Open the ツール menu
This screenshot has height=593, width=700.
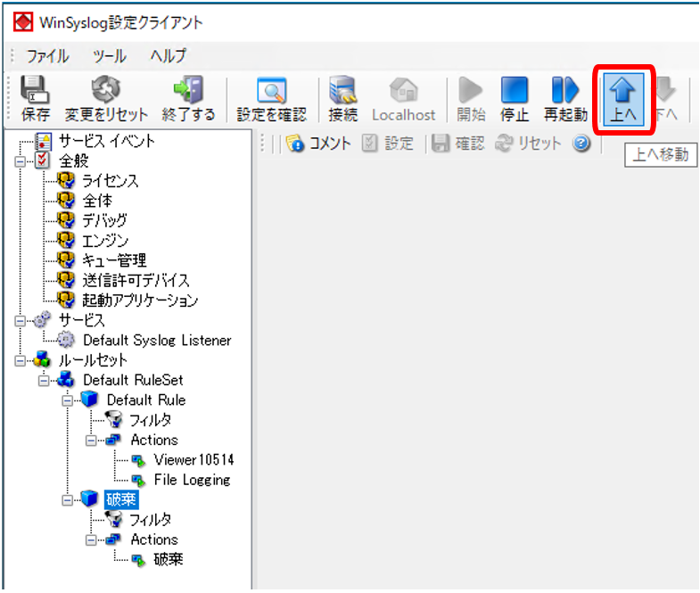[110, 56]
